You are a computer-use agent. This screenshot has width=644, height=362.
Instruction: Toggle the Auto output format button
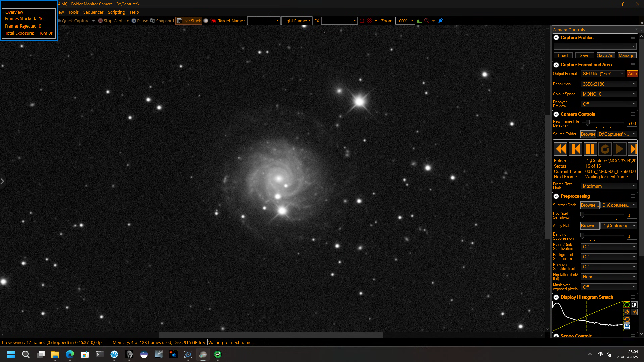(632, 74)
